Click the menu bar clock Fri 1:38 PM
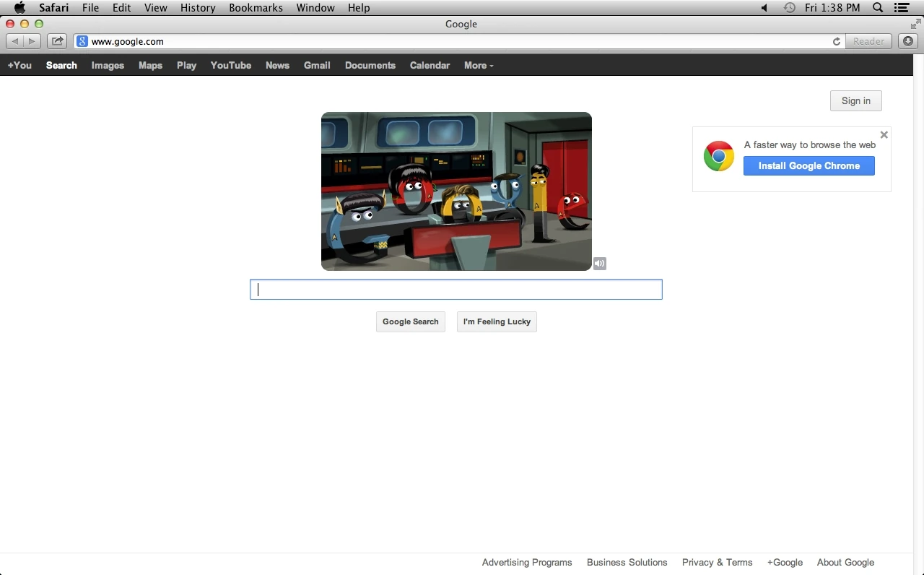Screen dimensions: 924x575 832,8
